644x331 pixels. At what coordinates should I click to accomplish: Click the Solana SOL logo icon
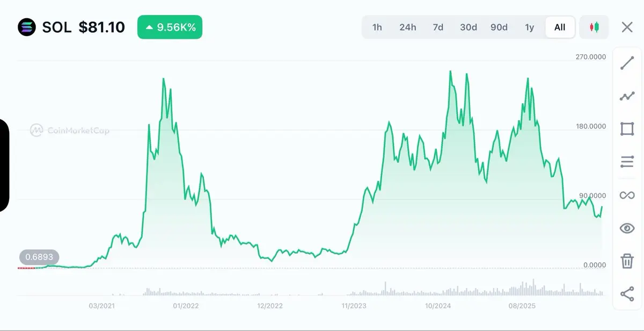(26, 27)
